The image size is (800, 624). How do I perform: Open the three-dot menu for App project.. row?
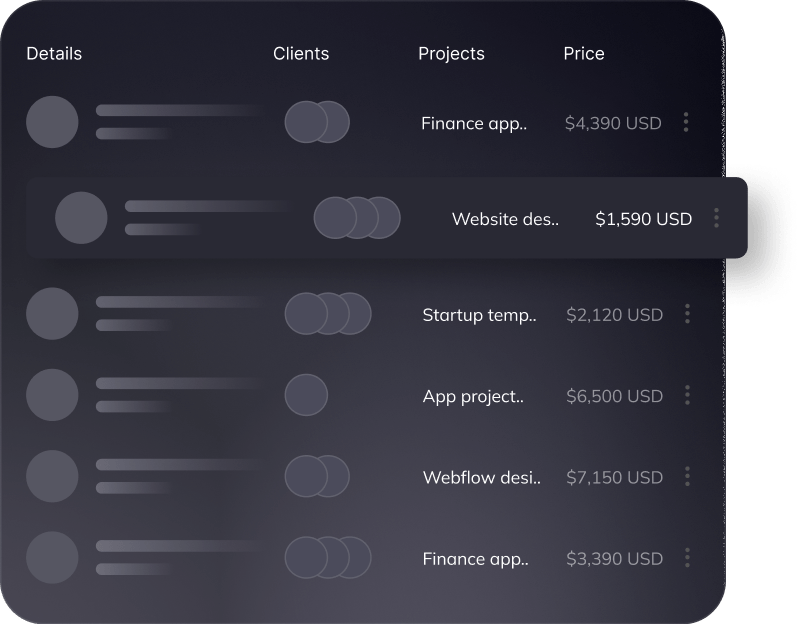pos(687,395)
